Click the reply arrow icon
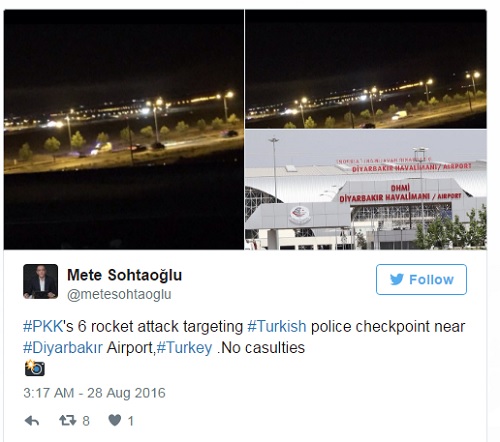This screenshot has height=442, width=500. point(32,421)
